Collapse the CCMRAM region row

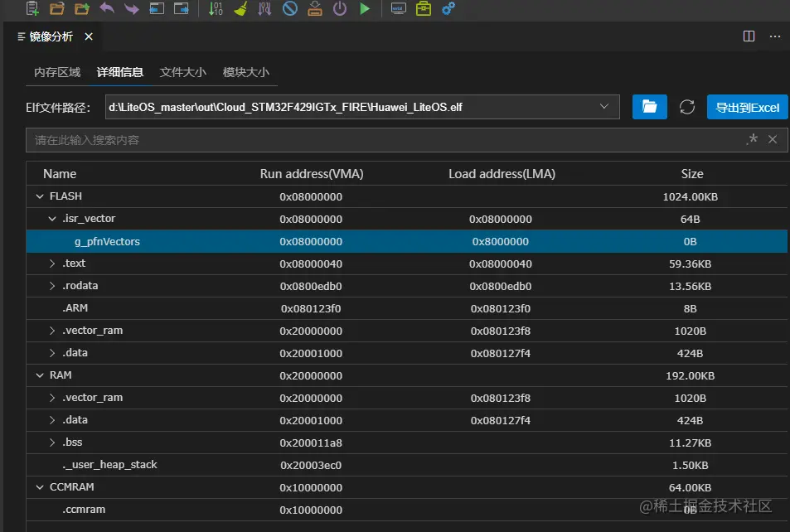click(x=40, y=487)
